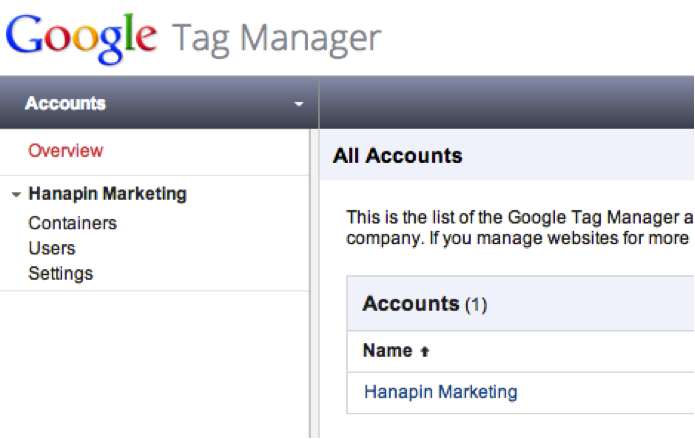Click the blank sidebar area below Settings
The height and width of the screenshot is (439, 695).
[155, 364]
